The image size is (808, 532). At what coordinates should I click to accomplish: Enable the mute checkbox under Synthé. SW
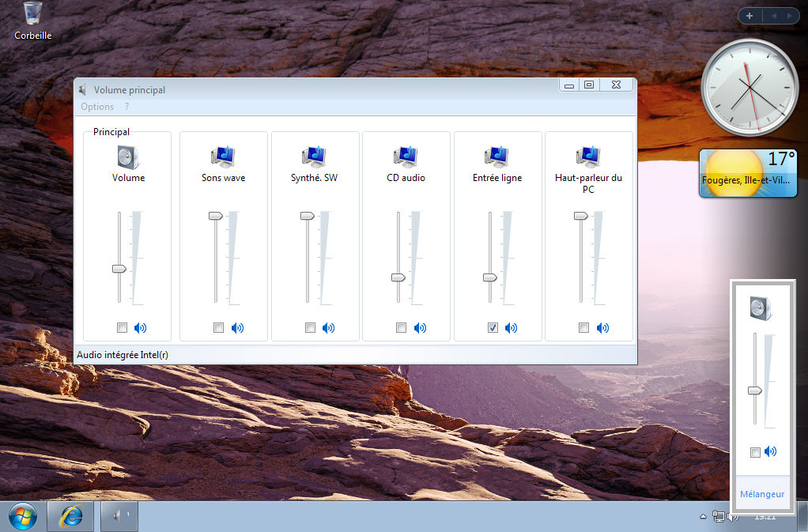pyautogui.click(x=309, y=327)
